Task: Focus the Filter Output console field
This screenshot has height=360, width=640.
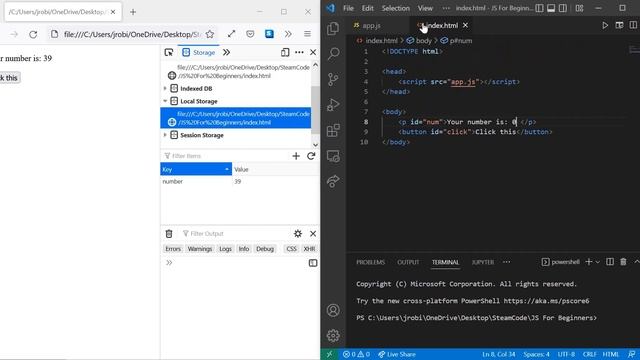Action: pos(235,233)
